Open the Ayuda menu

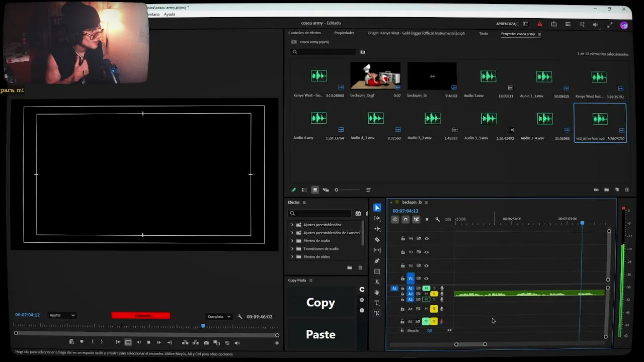pyautogui.click(x=170, y=14)
